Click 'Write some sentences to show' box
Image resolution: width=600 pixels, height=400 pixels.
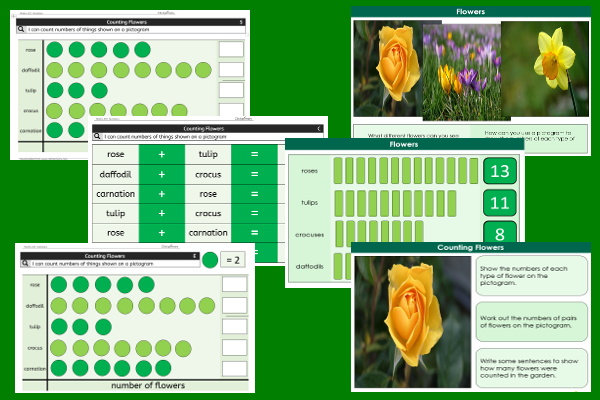(532, 368)
